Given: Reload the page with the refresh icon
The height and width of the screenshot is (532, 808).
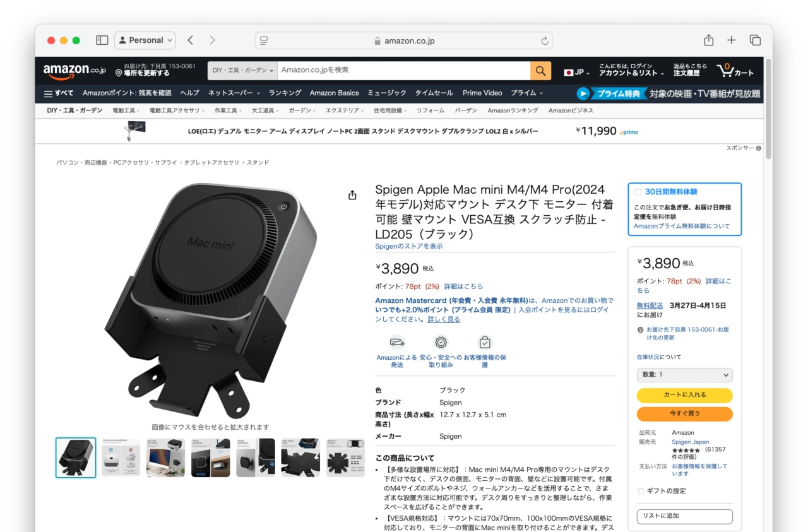Looking at the screenshot, I should pos(544,41).
